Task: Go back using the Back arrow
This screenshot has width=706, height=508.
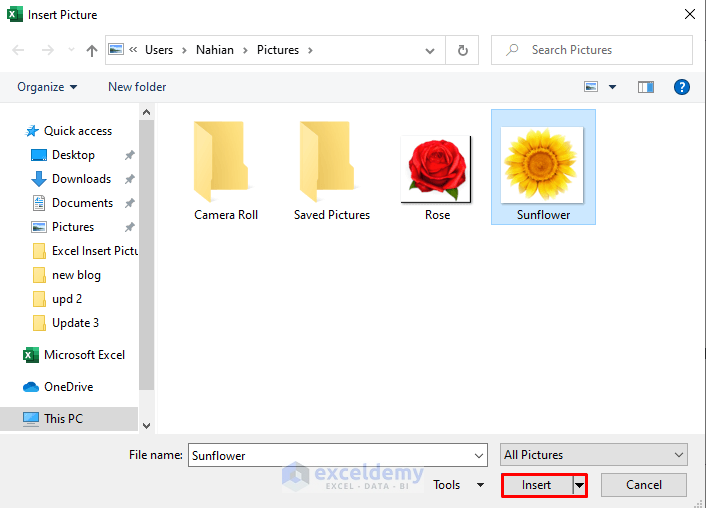Action: [18, 50]
